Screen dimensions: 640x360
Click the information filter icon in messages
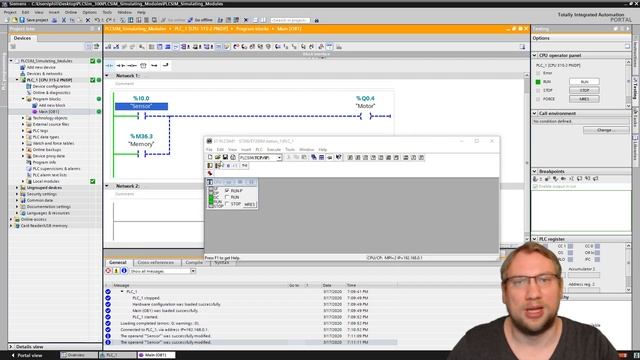click(x=124, y=271)
